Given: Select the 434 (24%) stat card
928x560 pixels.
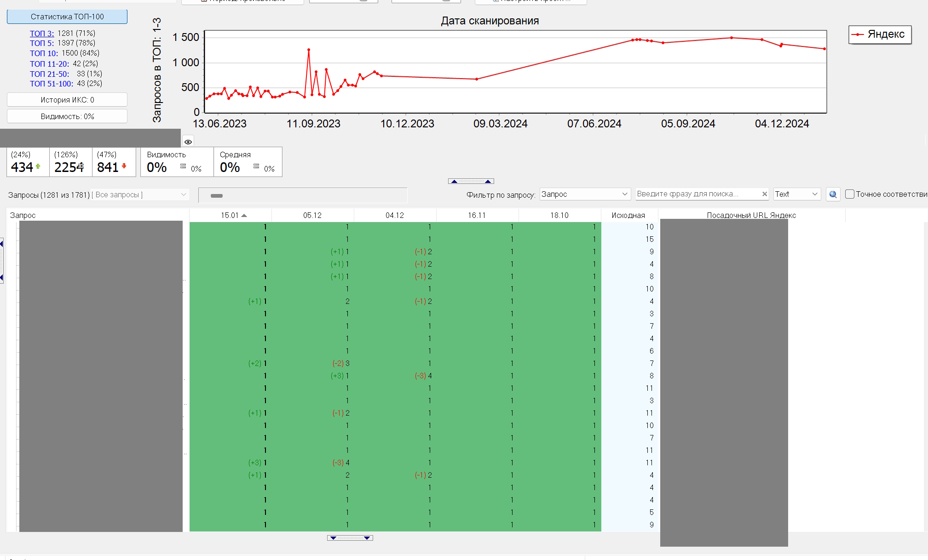Looking at the screenshot, I should [28, 162].
